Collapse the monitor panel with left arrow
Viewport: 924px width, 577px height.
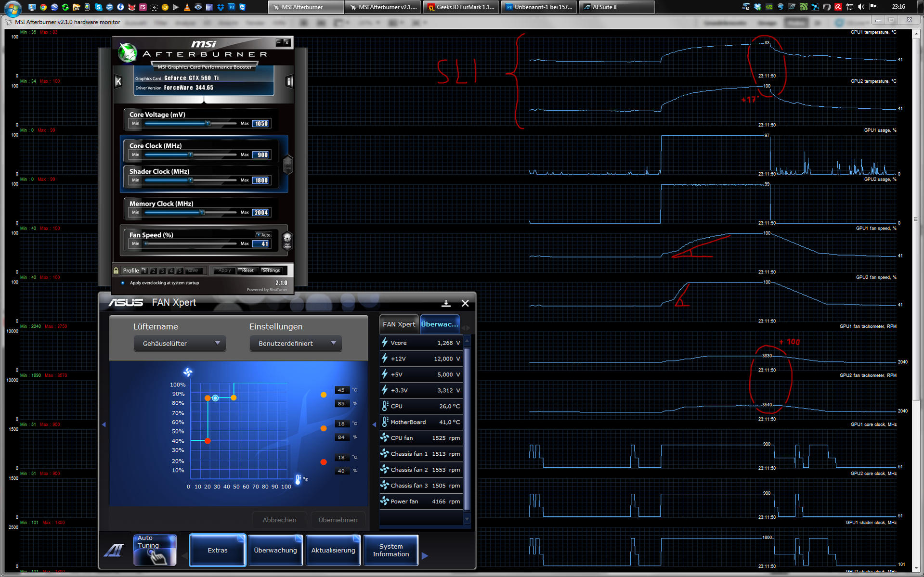click(x=374, y=424)
